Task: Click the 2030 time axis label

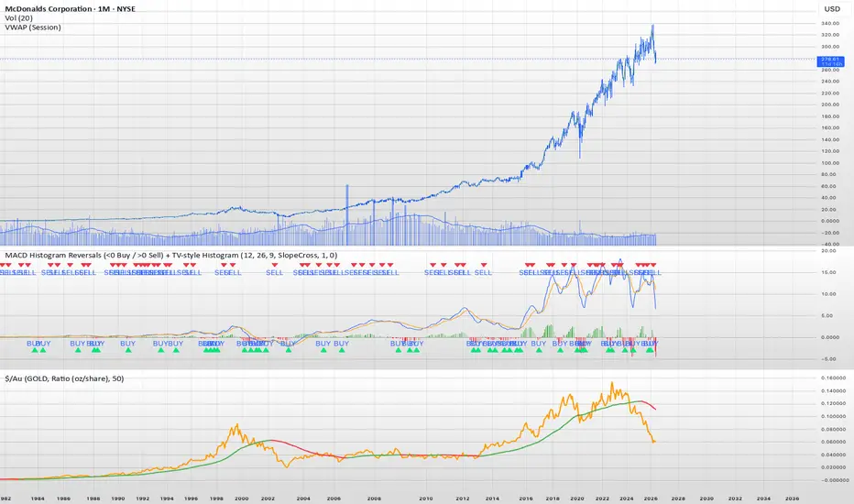Action: point(706,499)
